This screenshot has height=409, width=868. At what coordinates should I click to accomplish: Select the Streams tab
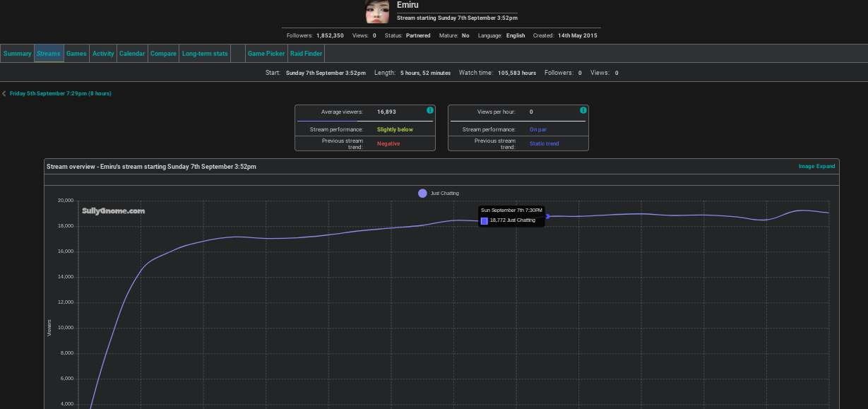click(x=49, y=54)
